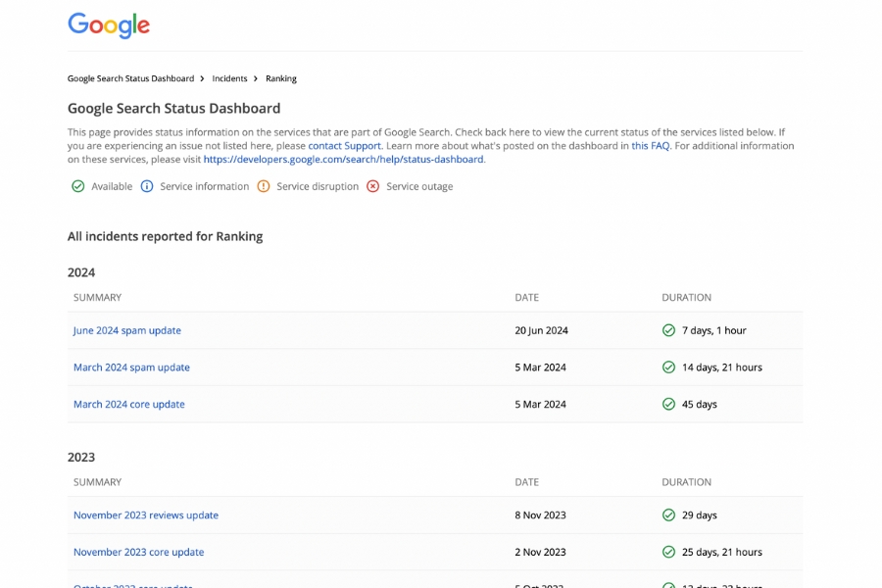Open the November 2023 reviews update incident
The width and height of the screenshot is (882, 588).
click(x=145, y=514)
